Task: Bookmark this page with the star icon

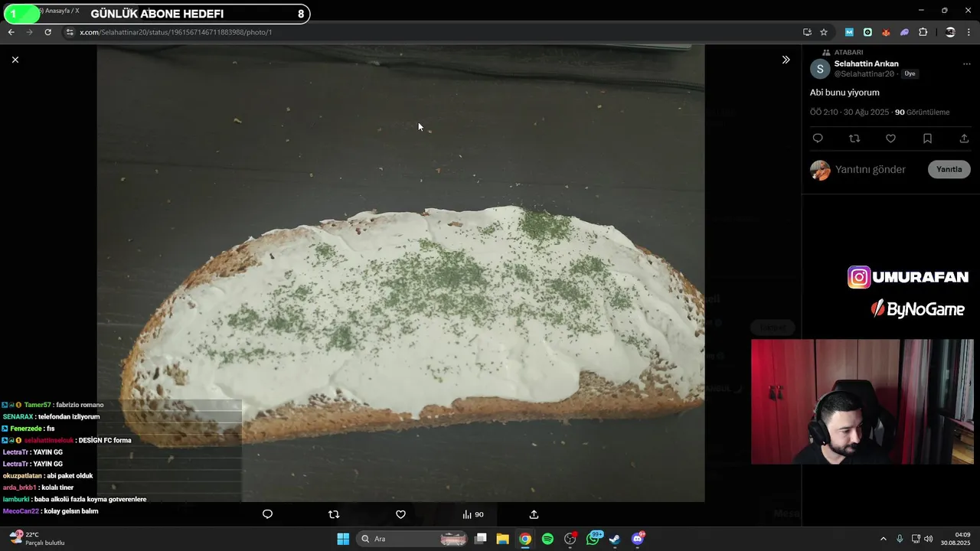Action: click(824, 32)
